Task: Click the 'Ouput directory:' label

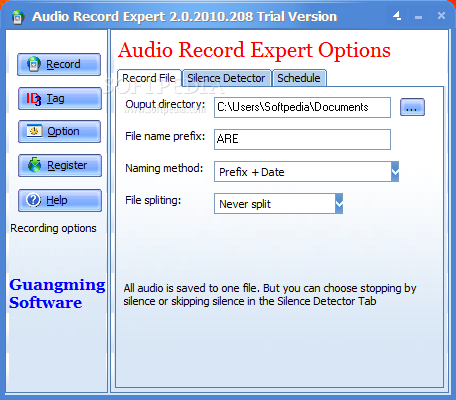Action: pos(165,105)
